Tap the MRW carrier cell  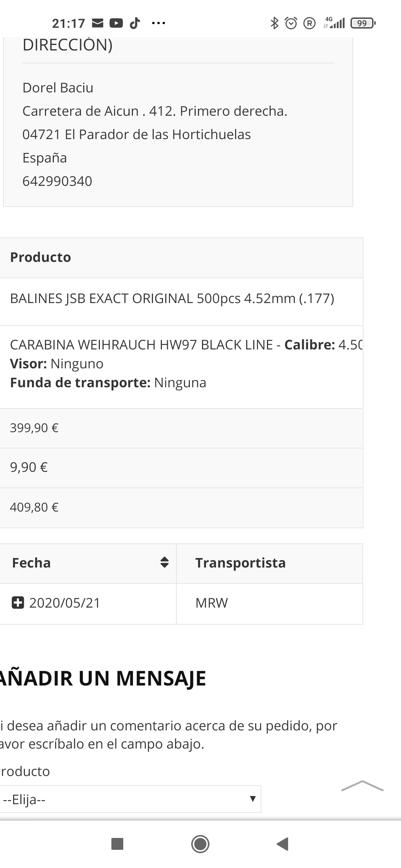[x=212, y=603]
